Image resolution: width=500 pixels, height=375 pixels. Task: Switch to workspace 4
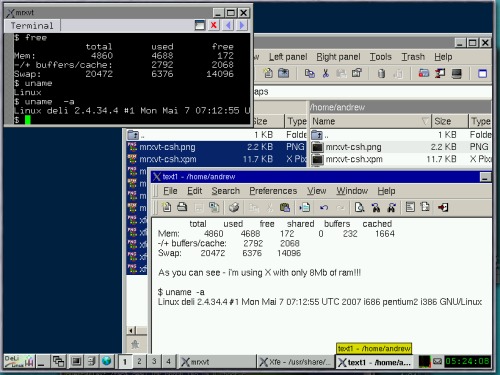click(x=169, y=361)
